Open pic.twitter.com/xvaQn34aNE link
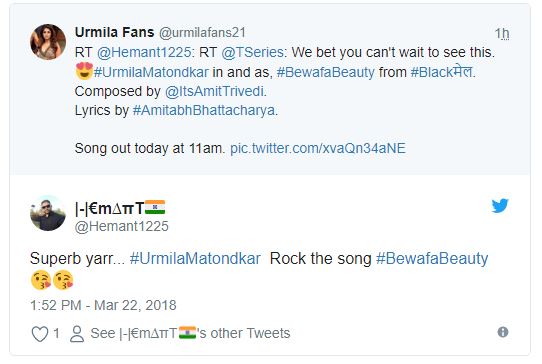The height and width of the screenshot is (364, 542). click(x=318, y=148)
